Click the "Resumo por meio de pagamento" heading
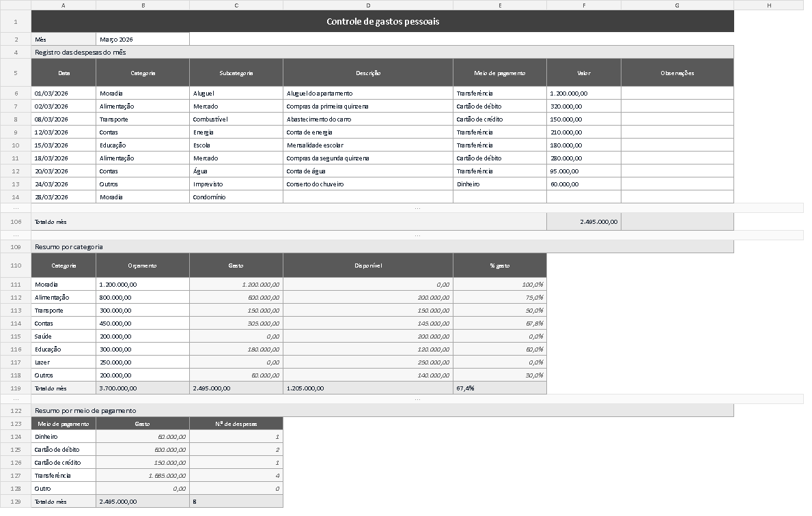Viewport: 812px width, 516px height. (x=382, y=410)
